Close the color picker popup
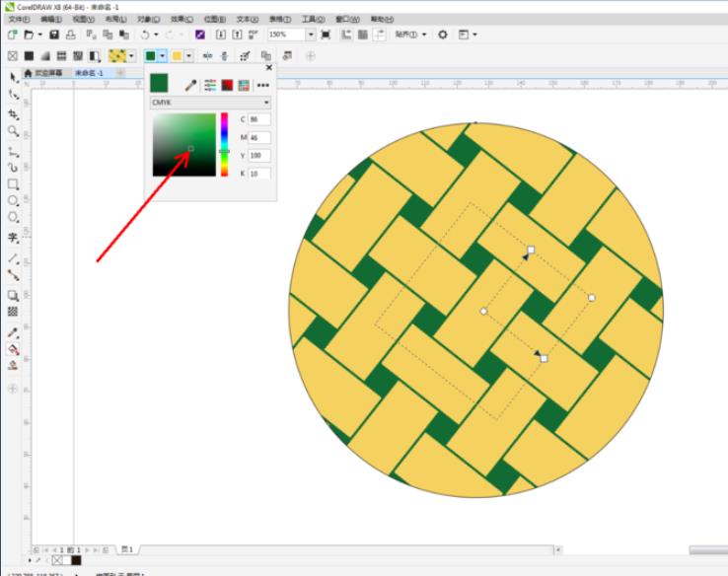This screenshot has width=728, height=576. point(268,68)
